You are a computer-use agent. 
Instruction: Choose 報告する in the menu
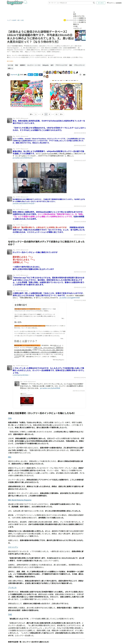coord(76,24)
